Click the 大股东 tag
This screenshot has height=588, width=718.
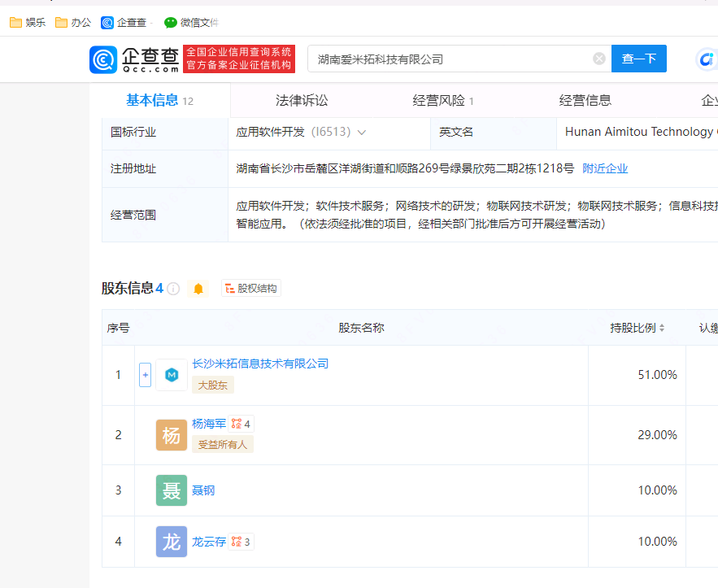(x=213, y=385)
